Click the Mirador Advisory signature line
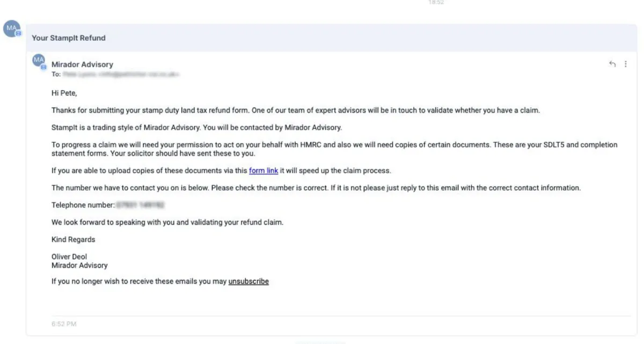 click(79, 265)
